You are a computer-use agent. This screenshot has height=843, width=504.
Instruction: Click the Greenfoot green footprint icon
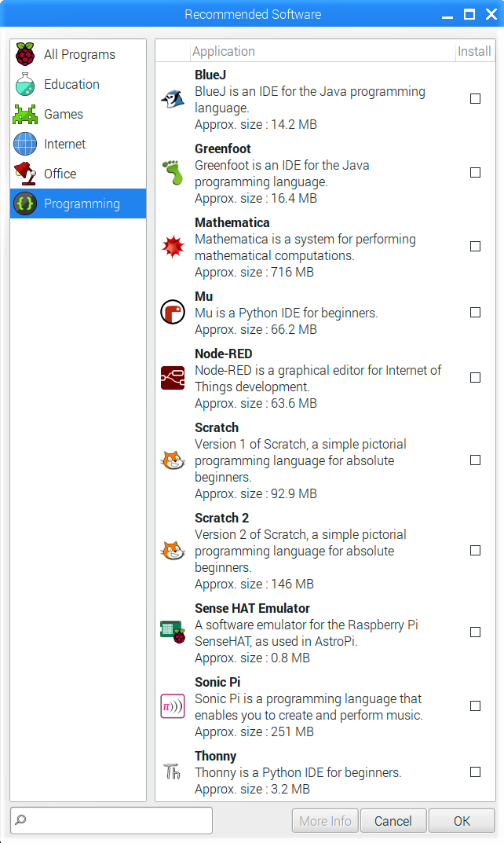click(172, 173)
